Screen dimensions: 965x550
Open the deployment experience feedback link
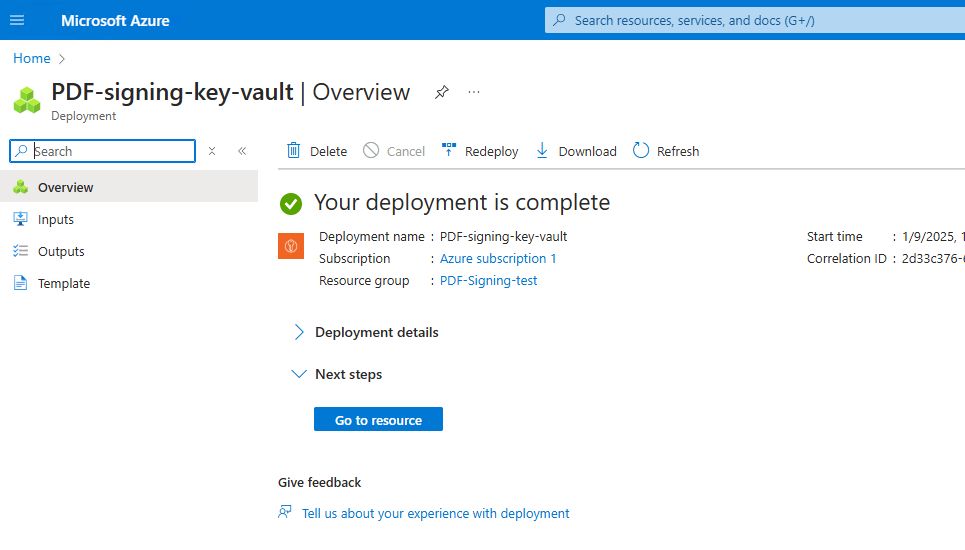click(x=435, y=513)
